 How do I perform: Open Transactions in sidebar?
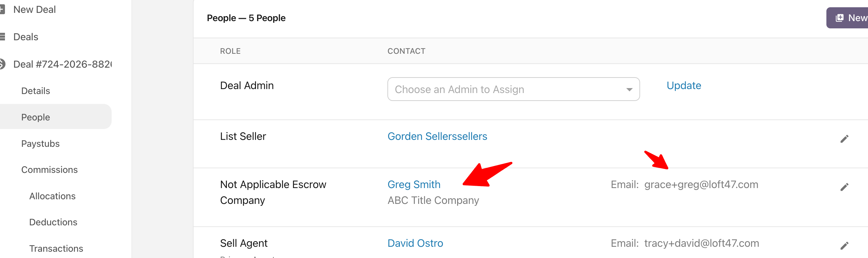click(56, 248)
